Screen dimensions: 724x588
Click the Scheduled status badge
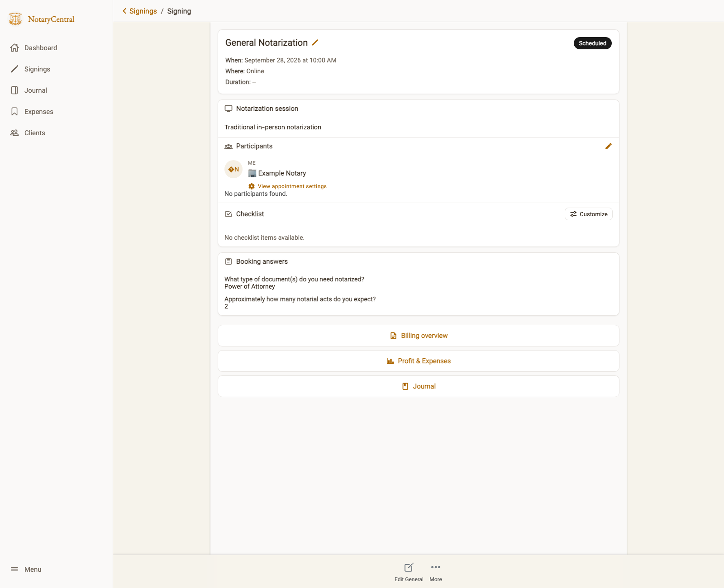click(x=592, y=43)
